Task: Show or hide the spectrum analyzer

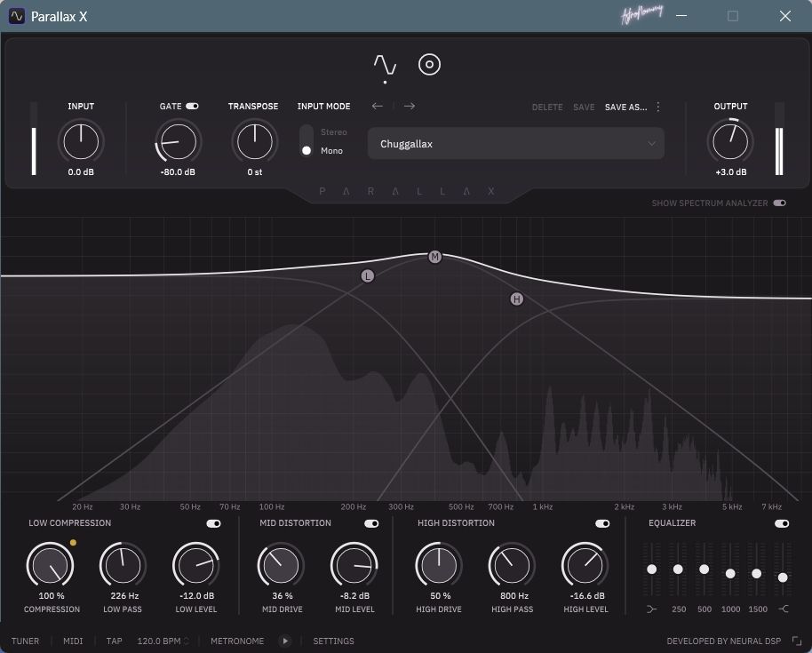Action: coord(780,203)
